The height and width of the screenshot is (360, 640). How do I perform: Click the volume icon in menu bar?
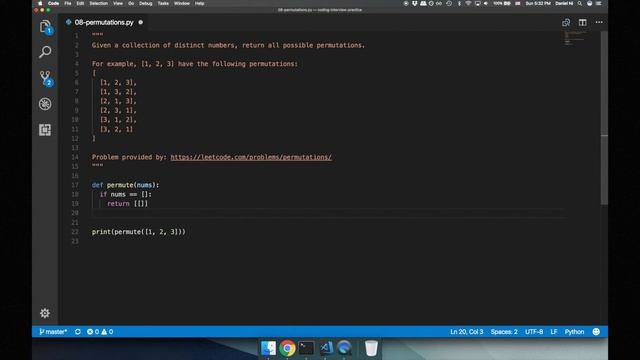click(x=486, y=3)
